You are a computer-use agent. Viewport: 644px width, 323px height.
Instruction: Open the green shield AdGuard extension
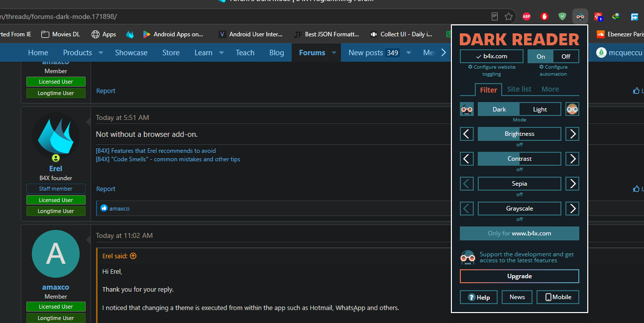coord(562,16)
